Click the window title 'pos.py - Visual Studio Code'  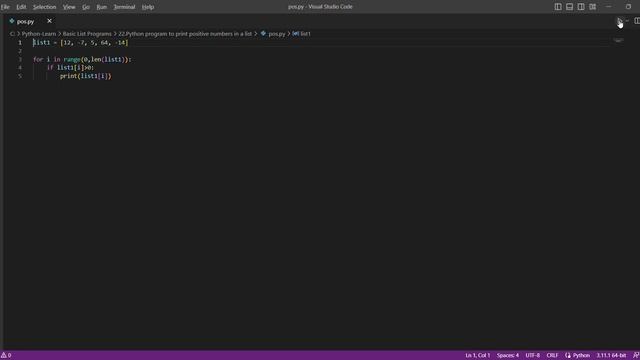pyautogui.click(x=320, y=7)
